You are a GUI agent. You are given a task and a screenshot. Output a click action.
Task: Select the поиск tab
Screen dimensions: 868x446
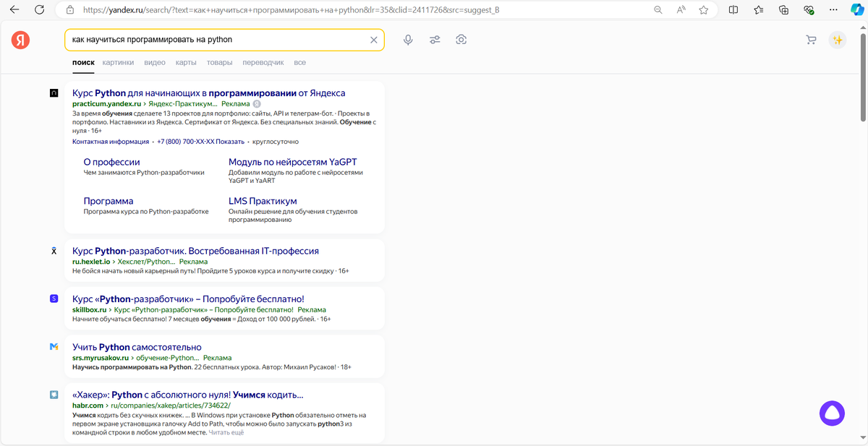point(83,63)
